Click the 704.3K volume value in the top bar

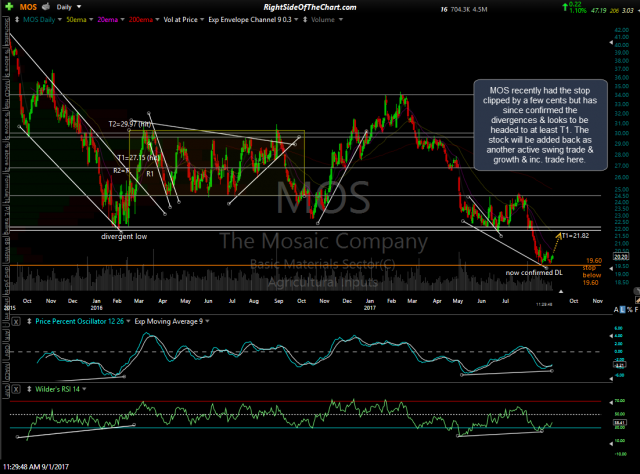point(460,9)
